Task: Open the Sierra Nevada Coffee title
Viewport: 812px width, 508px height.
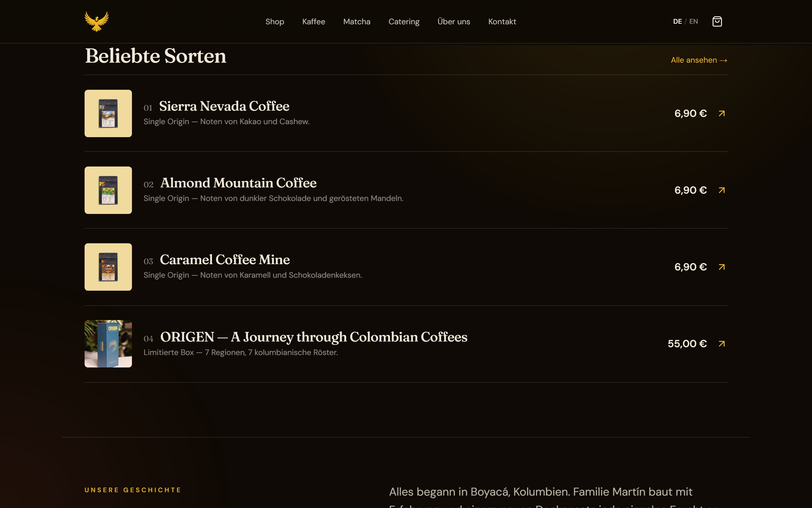Action: pos(224,106)
